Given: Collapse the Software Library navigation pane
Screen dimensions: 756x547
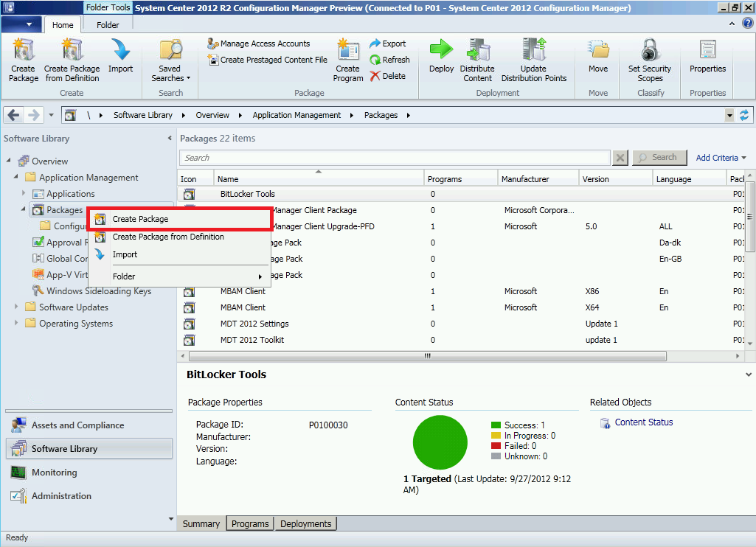Looking at the screenshot, I should [x=170, y=139].
